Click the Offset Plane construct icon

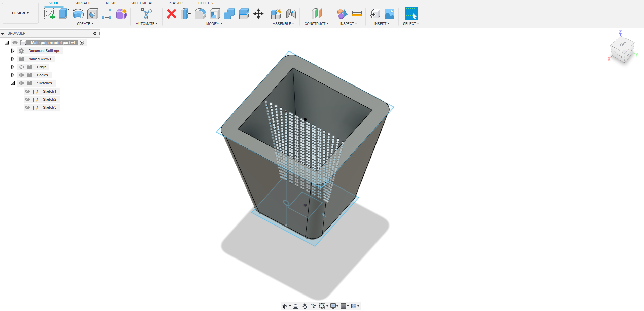(x=316, y=14)
